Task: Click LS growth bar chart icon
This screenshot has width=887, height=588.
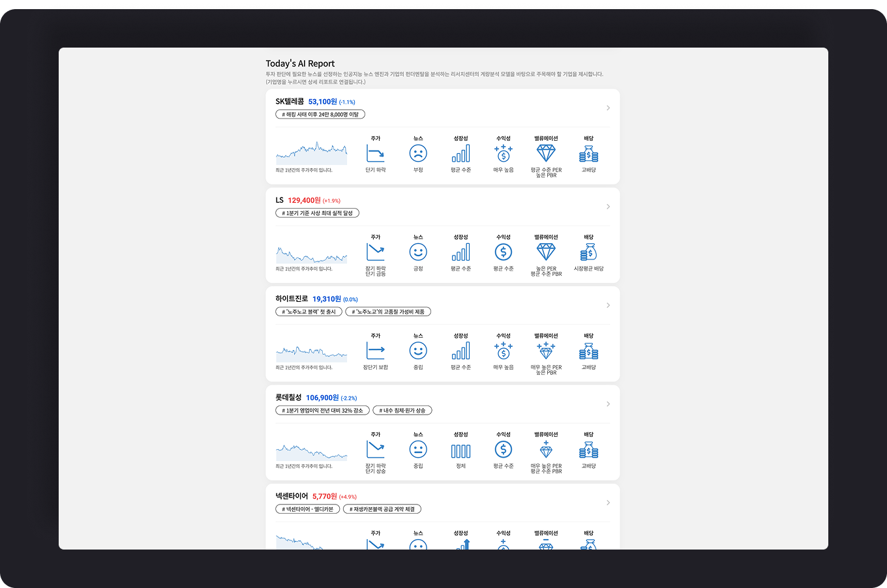Action: click(460, 252)
